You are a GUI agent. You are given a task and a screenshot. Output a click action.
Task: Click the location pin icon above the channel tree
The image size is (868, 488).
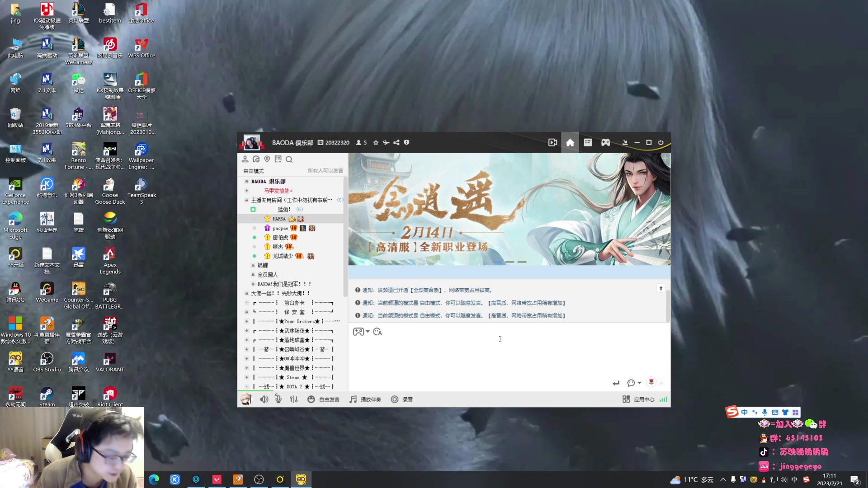pos(267,159)
